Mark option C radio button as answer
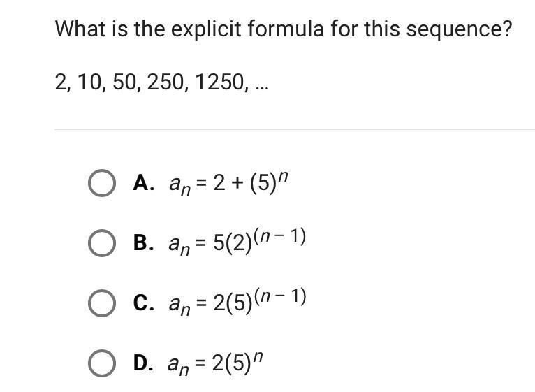Screen dimensions: 535x392 tap(102, 303)
